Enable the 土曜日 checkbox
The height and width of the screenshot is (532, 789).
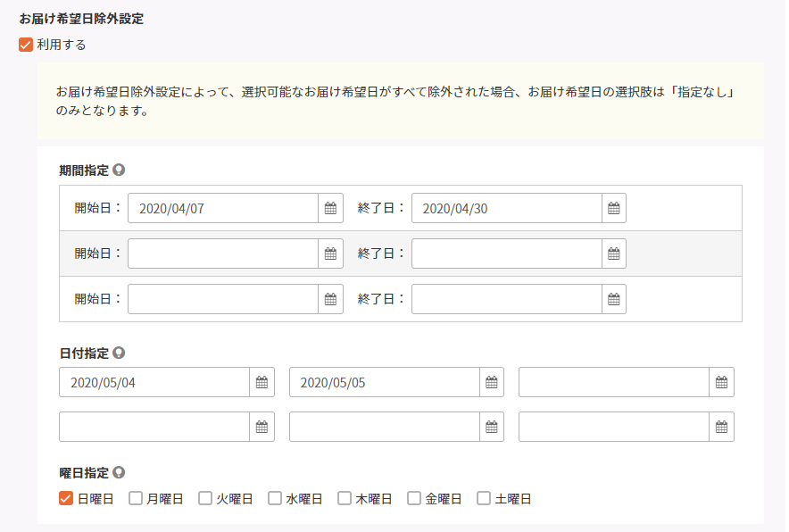(x=484, y=498)
